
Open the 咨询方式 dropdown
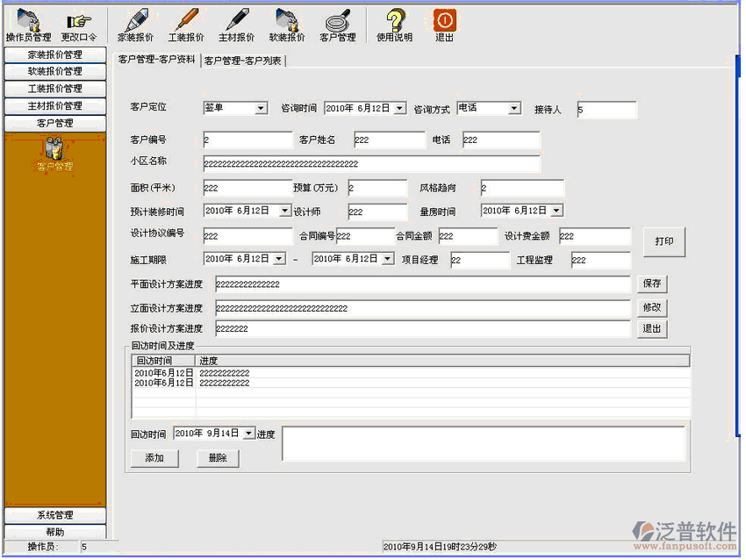[x=514, y=109]
